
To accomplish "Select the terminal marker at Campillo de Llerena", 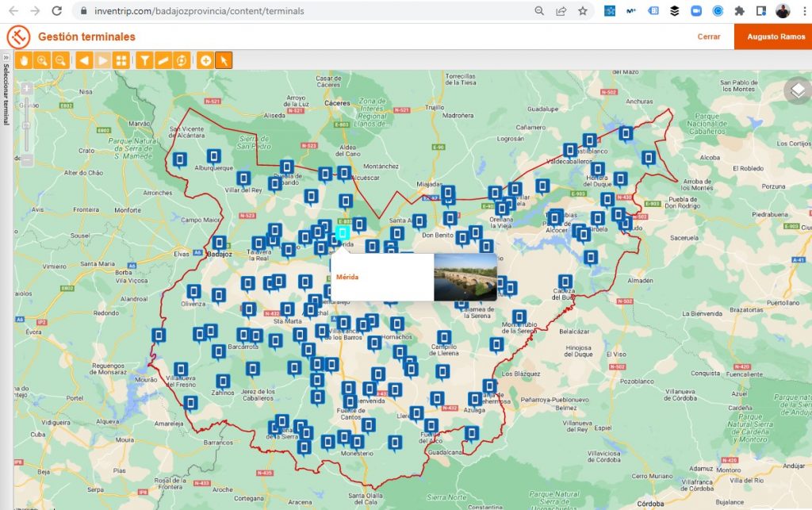I will pos(444,338).
